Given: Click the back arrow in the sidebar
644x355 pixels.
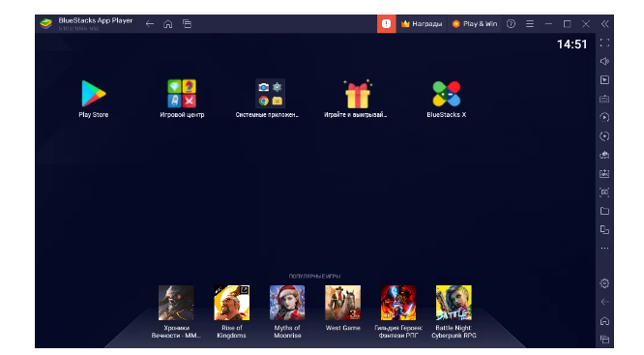Looking at the screenshot, I should pyautogui.click(x=604, y=302).
